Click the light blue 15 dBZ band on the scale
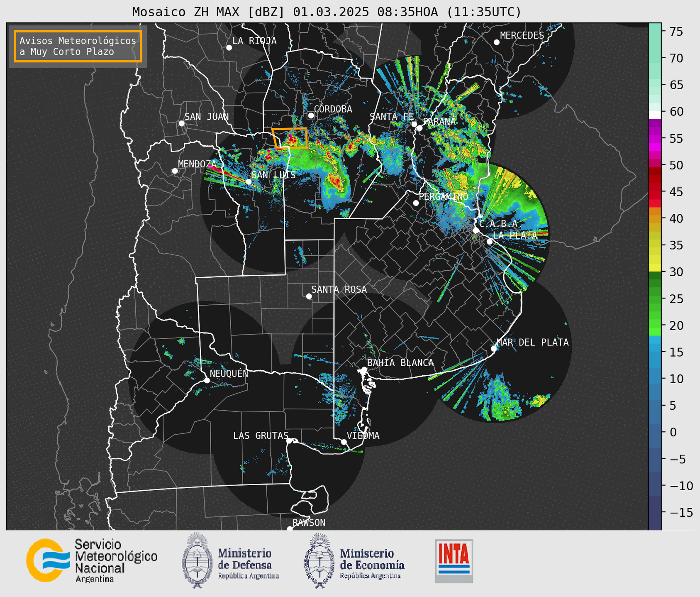This screenshot has width=700, height=597. (655, 352)
